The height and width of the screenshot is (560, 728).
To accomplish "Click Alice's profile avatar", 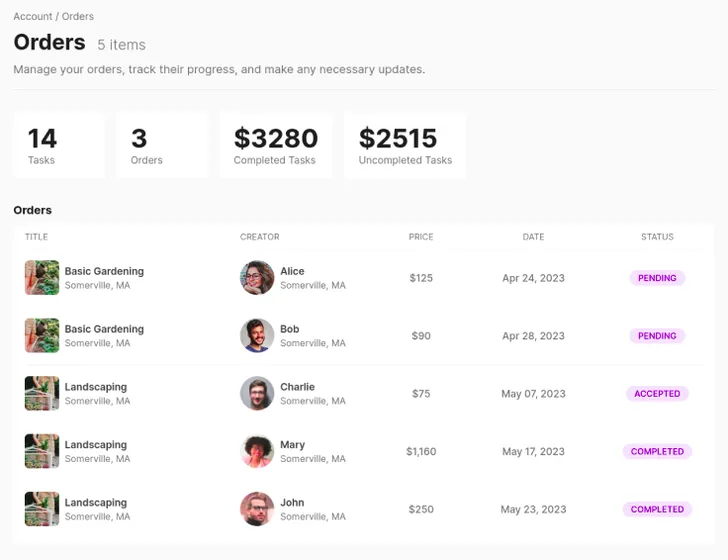I will pos(257,278).
